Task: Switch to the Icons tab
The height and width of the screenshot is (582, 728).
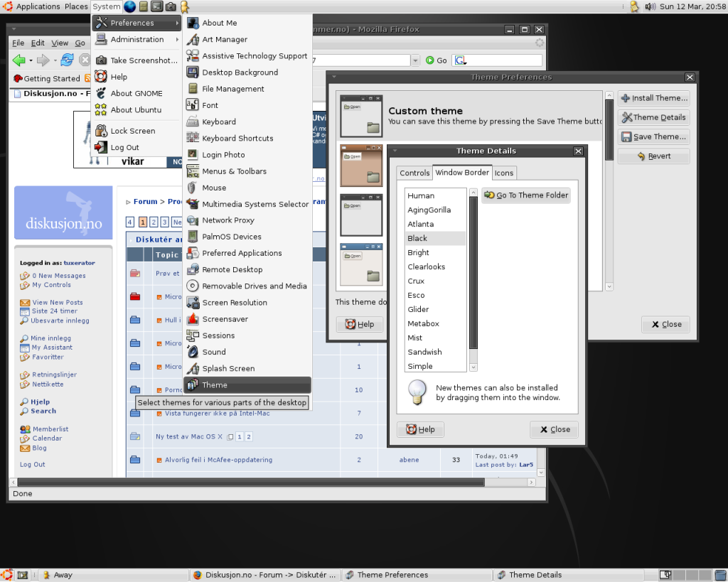Action: [x=504, y=173]
